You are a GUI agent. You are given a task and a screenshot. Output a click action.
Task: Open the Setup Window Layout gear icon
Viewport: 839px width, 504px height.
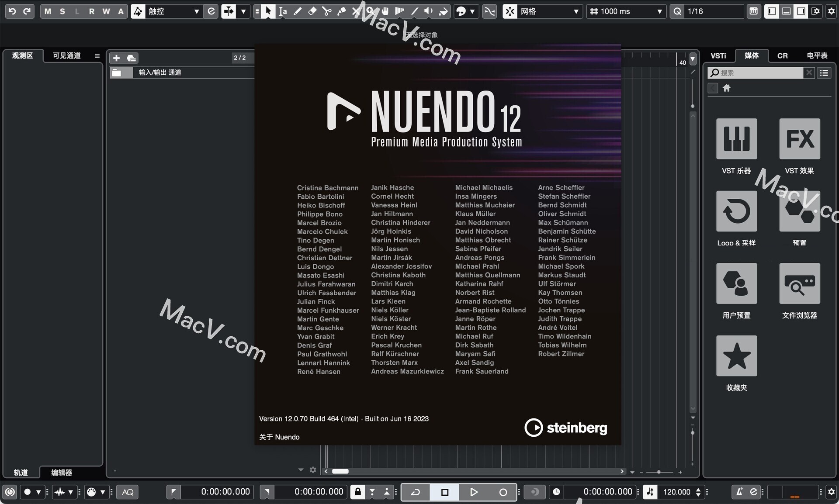click(815, 11)
